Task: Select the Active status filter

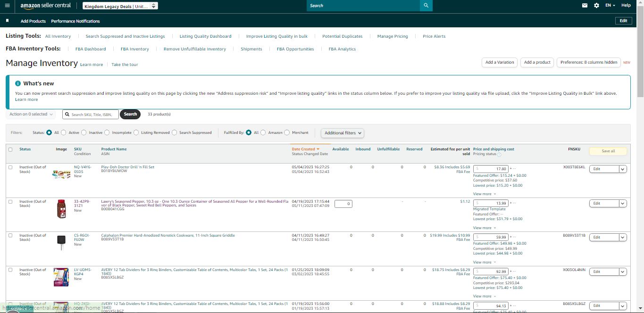Action: coord(64,133)
